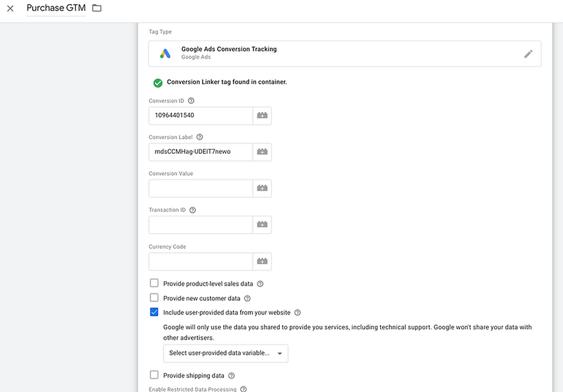Image resolution: width=563 pixels, height=392 pixels.
Task: Select the Google Ads Conversion Tracking card
Action: [345, 53]
